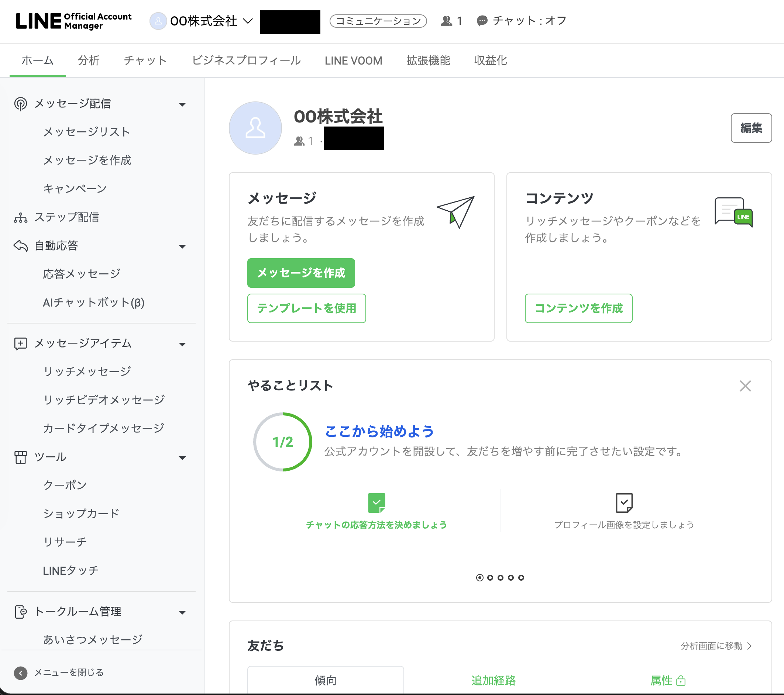This screenshot has height=695, width=784.
Task: Collapse the 自動応答 section arrow
Action: coord(183,246)
